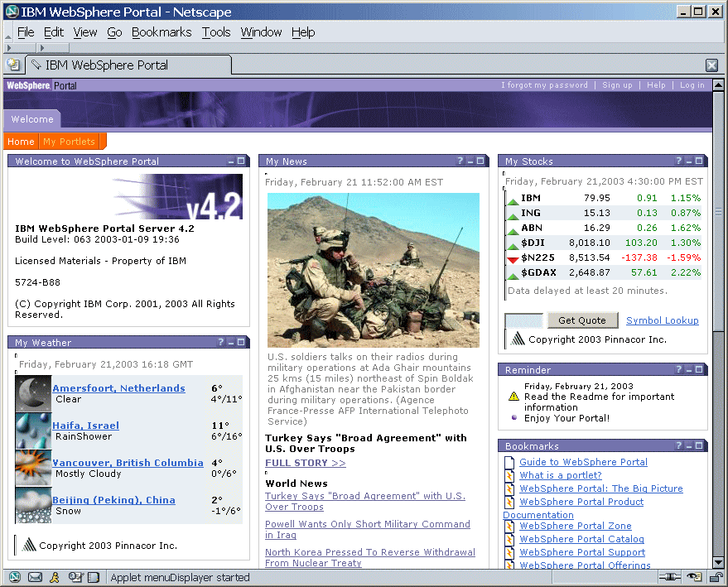
Task: Maximize the Bookmarks portlet
Action: (699, 445)
